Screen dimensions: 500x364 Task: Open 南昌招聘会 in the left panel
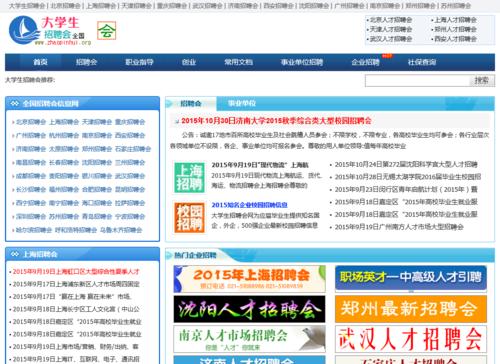pos(31,162)
